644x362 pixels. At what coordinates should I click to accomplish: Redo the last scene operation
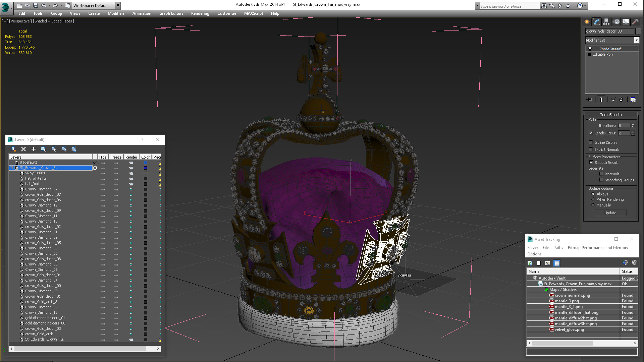coord(55,5)
